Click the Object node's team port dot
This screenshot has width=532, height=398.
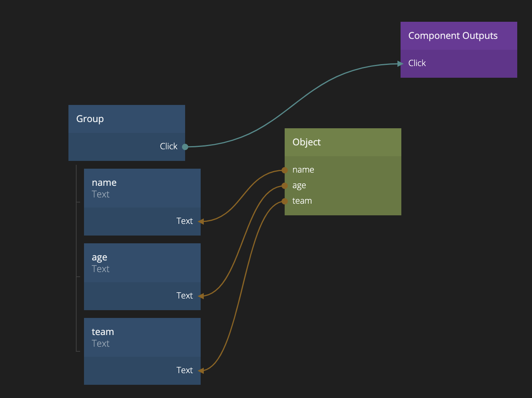tap(285, 201)
